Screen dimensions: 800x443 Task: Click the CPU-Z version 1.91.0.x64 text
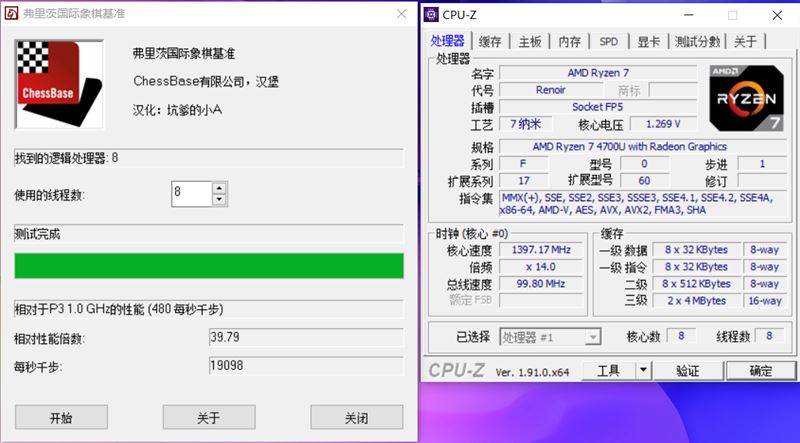click(532, 372)
